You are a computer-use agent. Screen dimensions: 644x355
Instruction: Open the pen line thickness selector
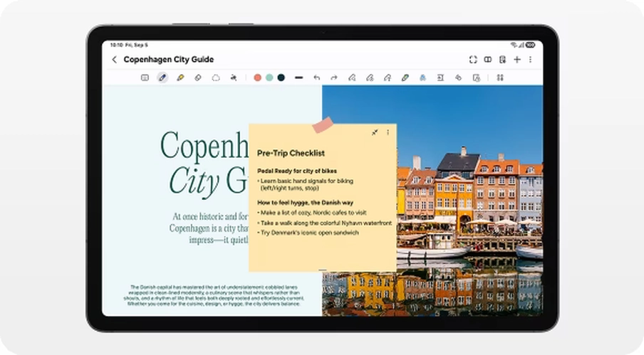[298, 78]
